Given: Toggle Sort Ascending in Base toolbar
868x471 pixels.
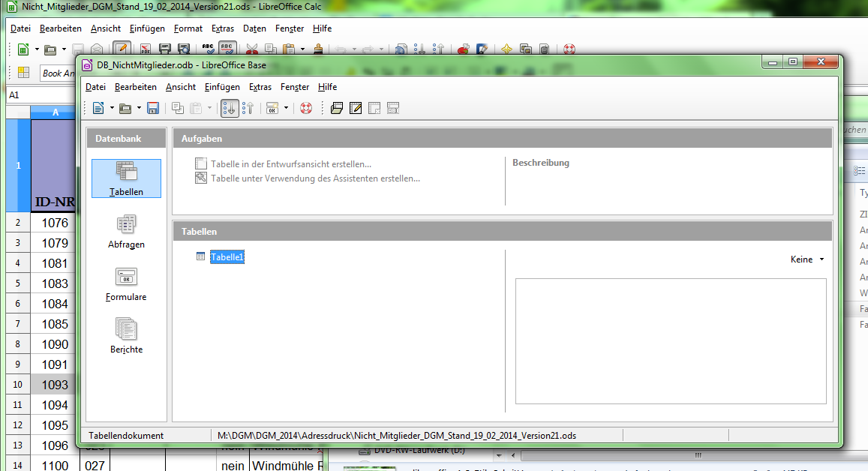Looking at the screenshot, I should point(229,108).
